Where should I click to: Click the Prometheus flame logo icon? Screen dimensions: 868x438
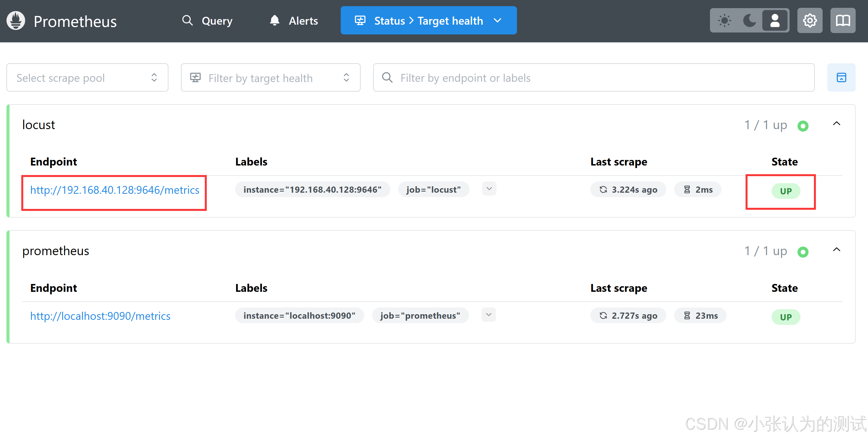16,21
